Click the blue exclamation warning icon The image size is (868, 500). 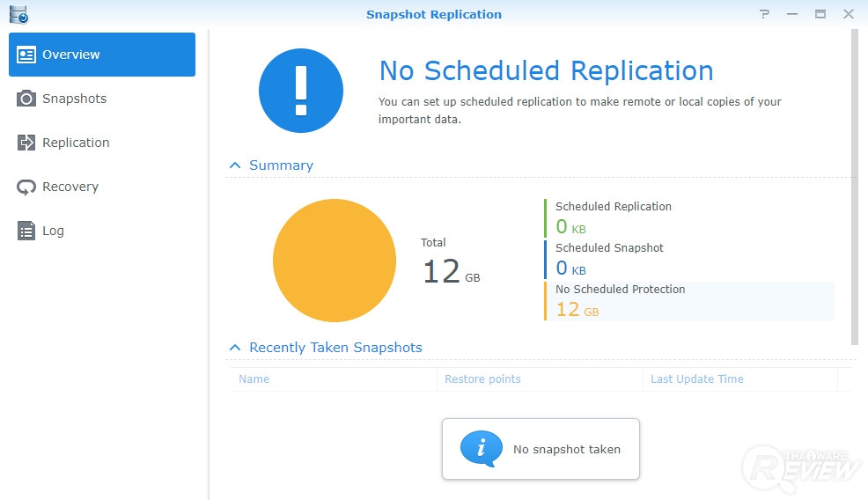[x=300, y=91]
